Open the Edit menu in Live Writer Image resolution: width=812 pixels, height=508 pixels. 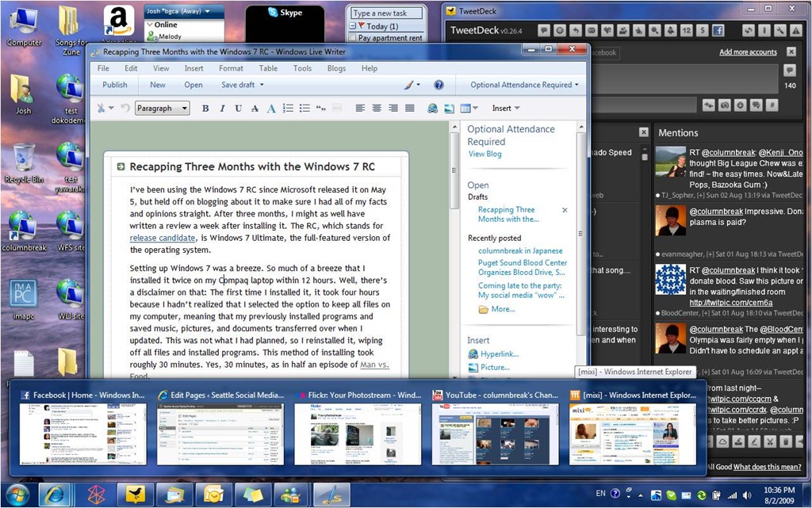131,68
